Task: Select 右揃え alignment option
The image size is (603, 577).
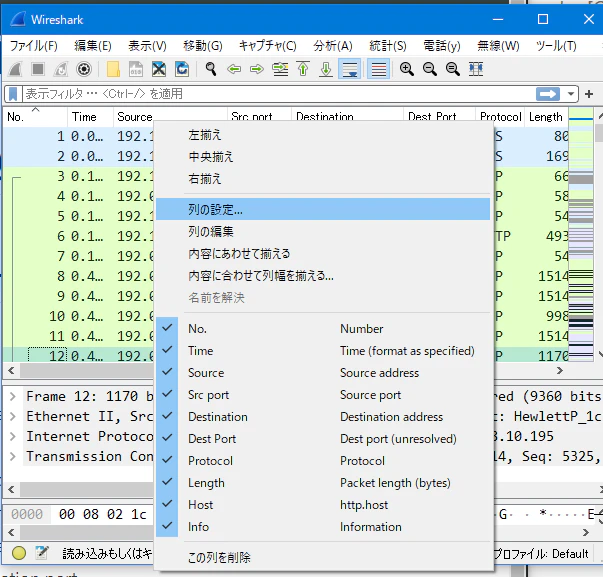Action: pos(323,179)
